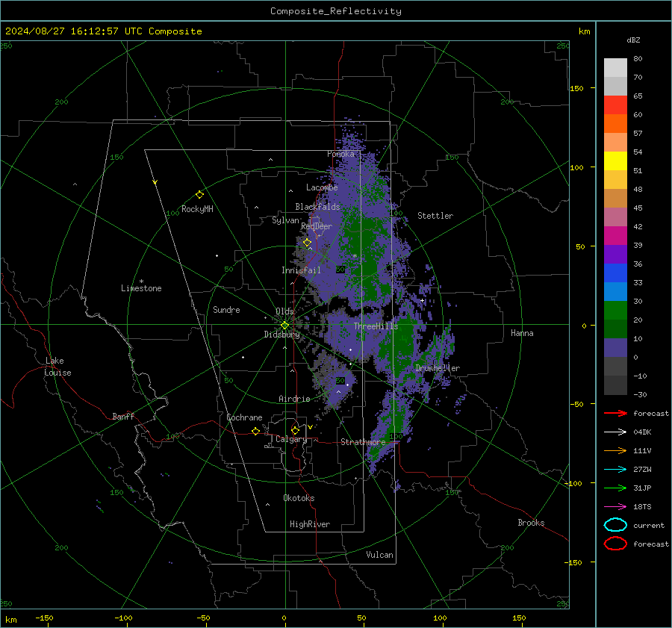This screenshot has width=672, height=628.
Task: Click the Didsbury label
Action: click(x=281, y=335)
